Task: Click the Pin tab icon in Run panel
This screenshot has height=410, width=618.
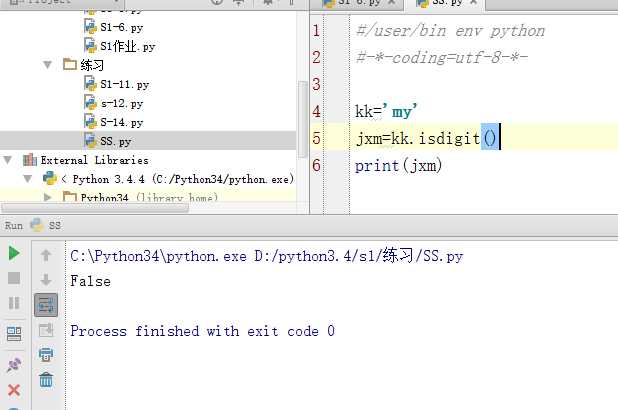Action: tap(14, 365)
